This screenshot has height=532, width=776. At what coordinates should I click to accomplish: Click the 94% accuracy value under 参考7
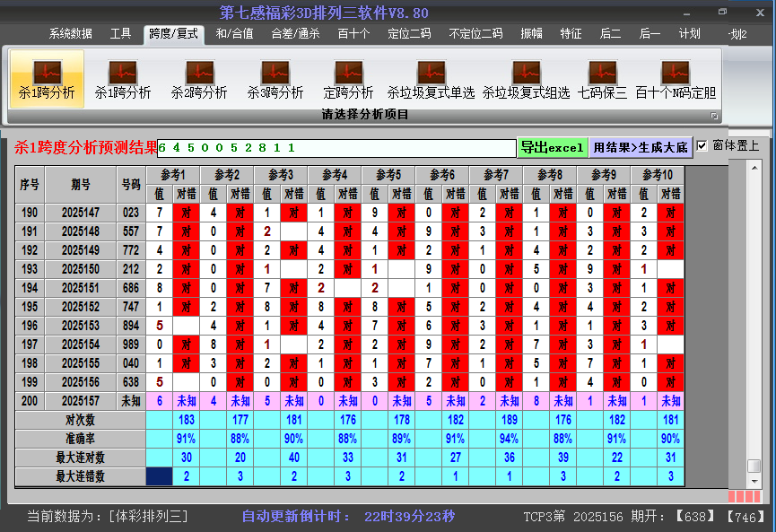(510, 439)
